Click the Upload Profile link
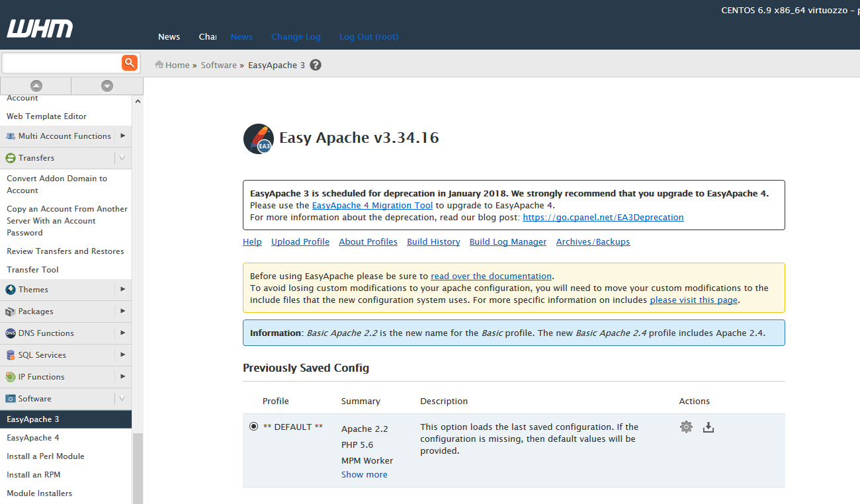Screen dimensions: 860x504 click(300, 242)
